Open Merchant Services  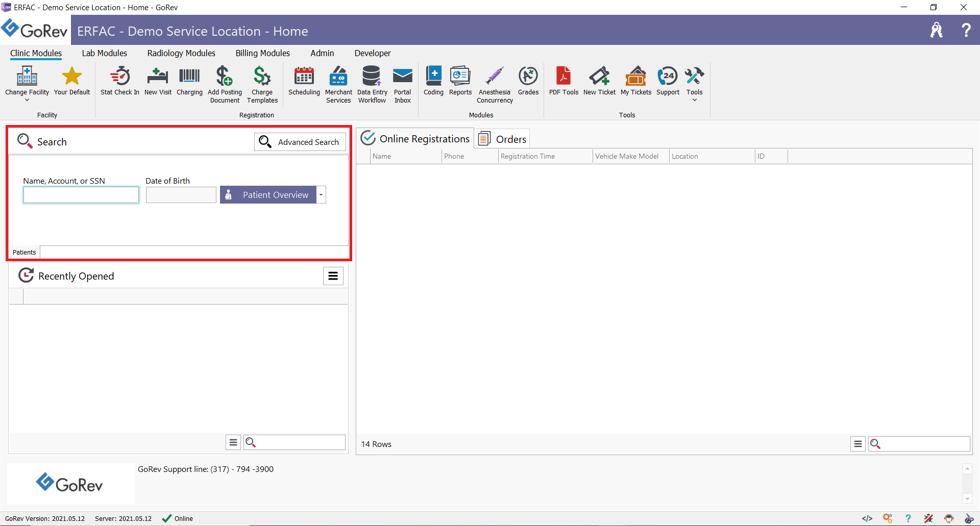click(338, 85)
